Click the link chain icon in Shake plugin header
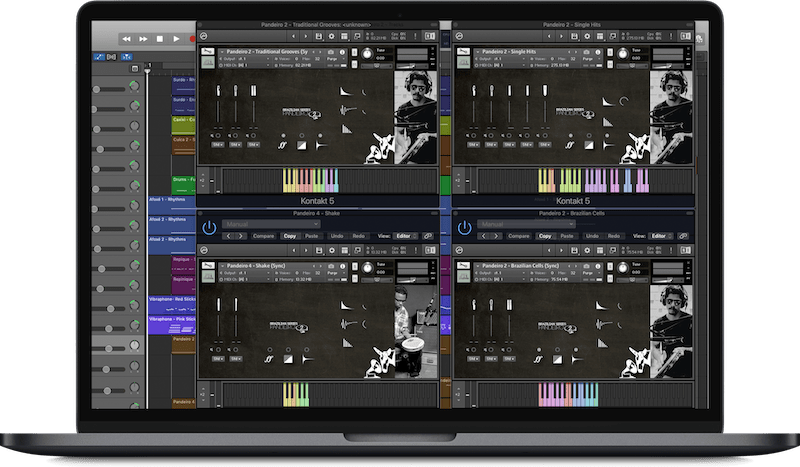 coord(428,236)
